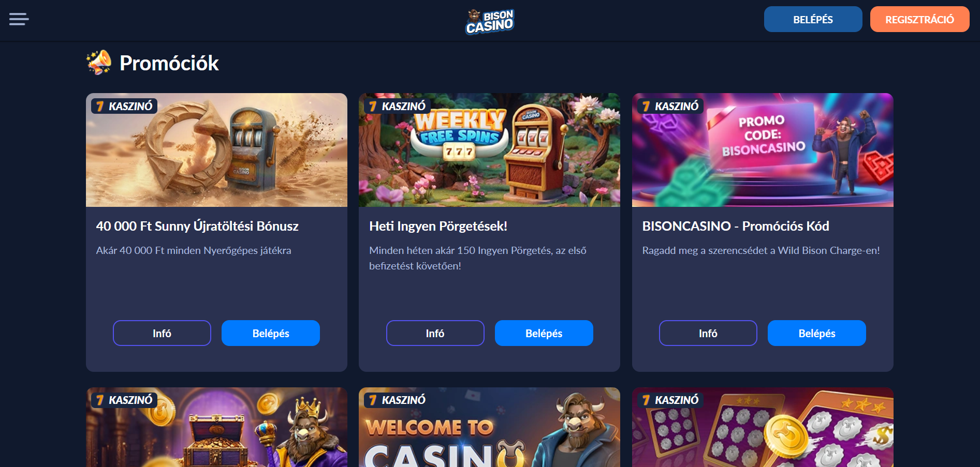The height and width of the screenshot is (467, 980).
Task: Click the KASZINÓ badge on Sunny bonus card
Action: coord(124,106)
